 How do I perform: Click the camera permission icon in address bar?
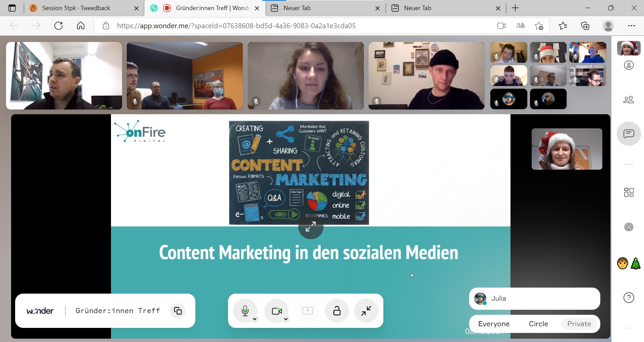coord(501,26)
